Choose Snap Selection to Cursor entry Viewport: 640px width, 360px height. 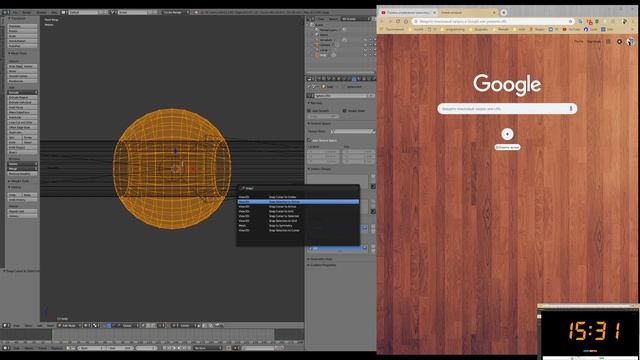[x=298, y=230]
